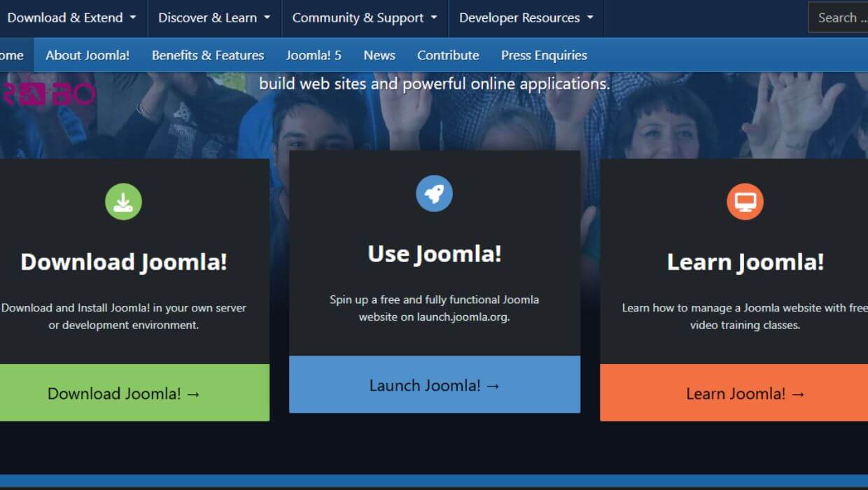Expand the Discover & Learn dropdown
The width and height of the screenshot is (868, 490).
coord(214,18)
